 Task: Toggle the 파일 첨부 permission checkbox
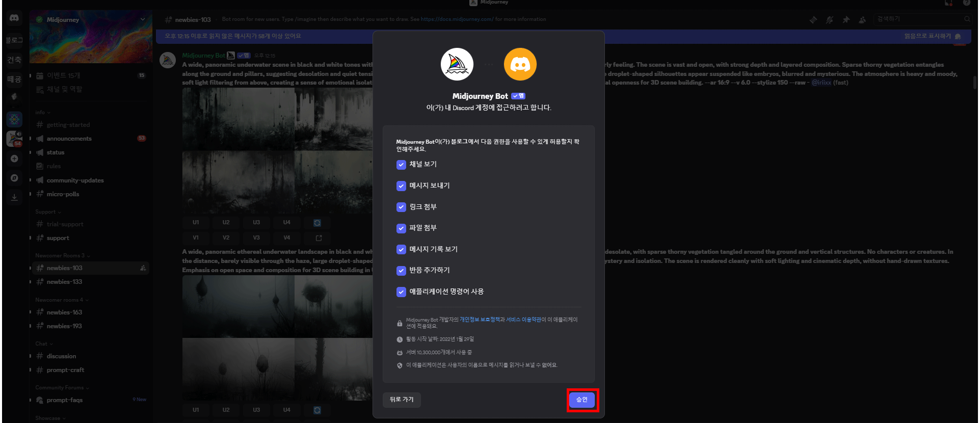point(401,228)
